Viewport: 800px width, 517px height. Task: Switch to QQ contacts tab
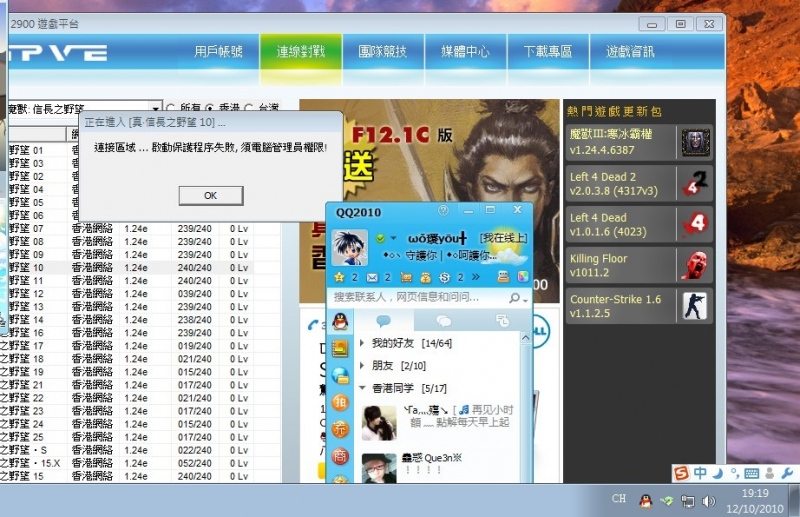pos(383,321)
